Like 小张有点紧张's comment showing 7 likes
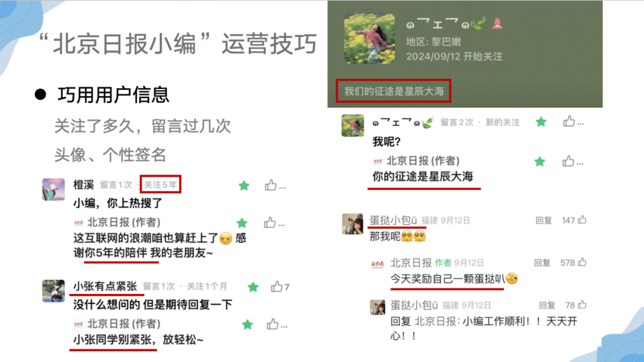The width and height of the screenshot is (644, 362). click(277, 286)
